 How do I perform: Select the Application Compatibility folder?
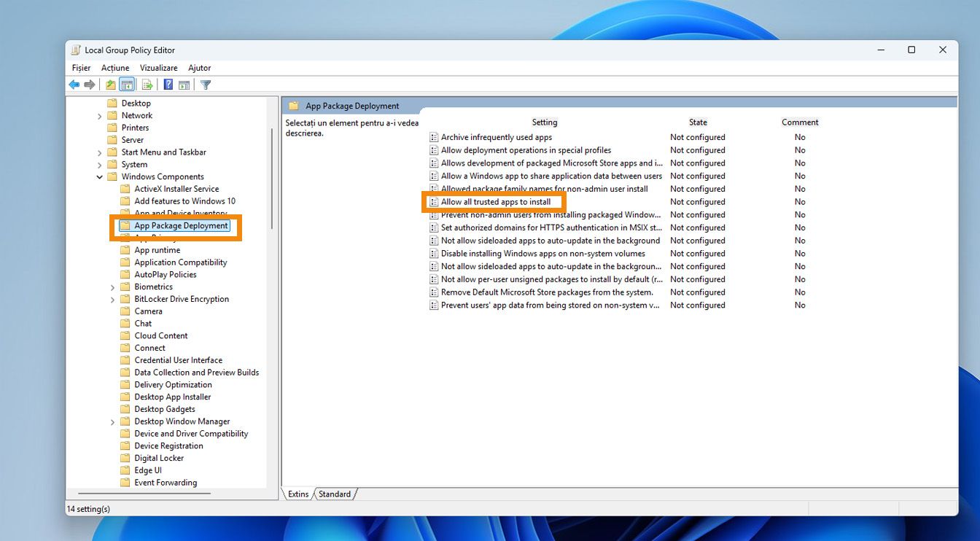(x=181, y=262)
